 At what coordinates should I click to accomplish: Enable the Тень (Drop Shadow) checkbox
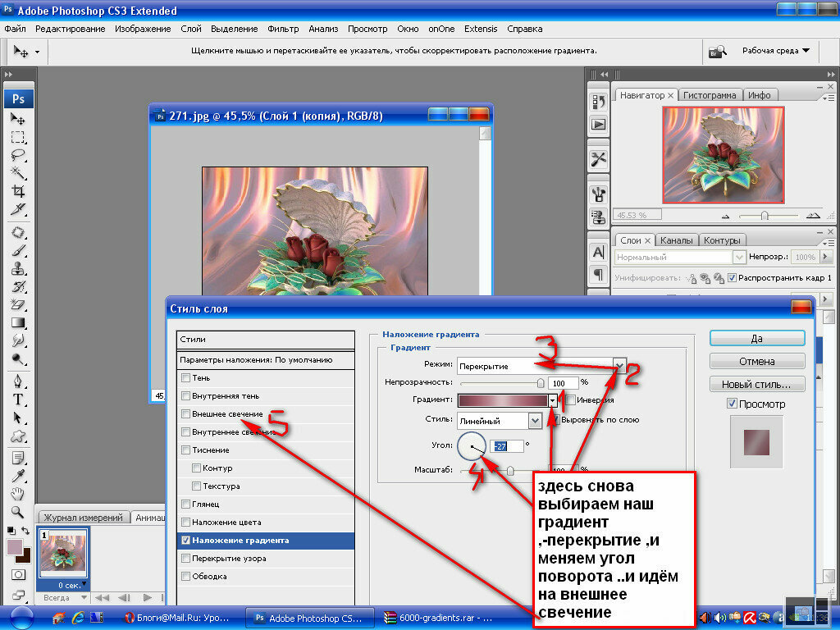pyautogui.click(x=186, y=377)
